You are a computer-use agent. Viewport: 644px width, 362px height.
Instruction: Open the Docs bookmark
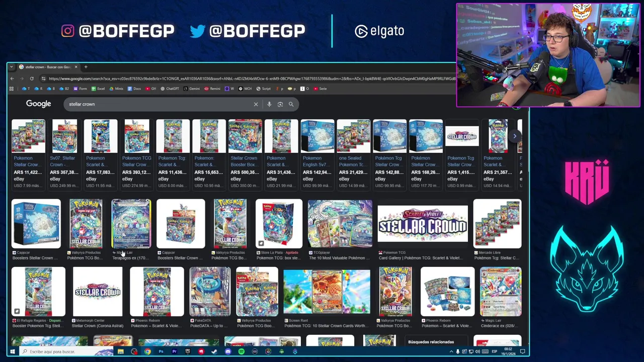(134, 88)
